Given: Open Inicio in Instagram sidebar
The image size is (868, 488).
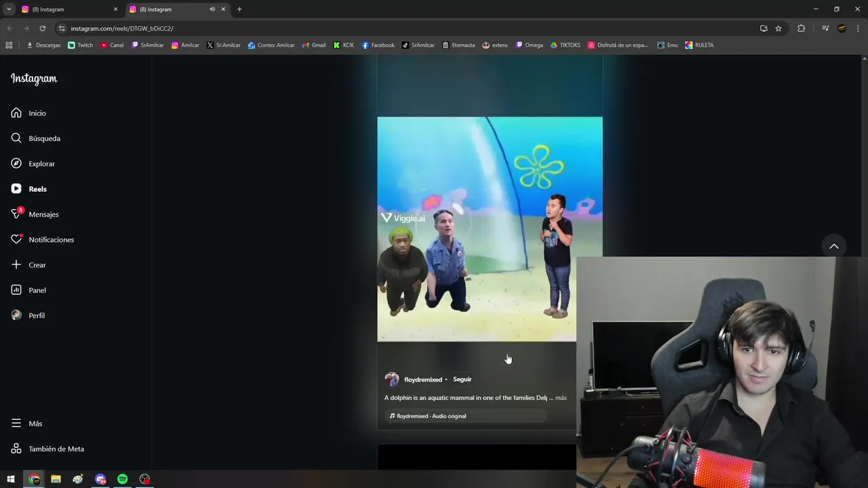Looking at the screenshot, I should (x=28, y=113).
